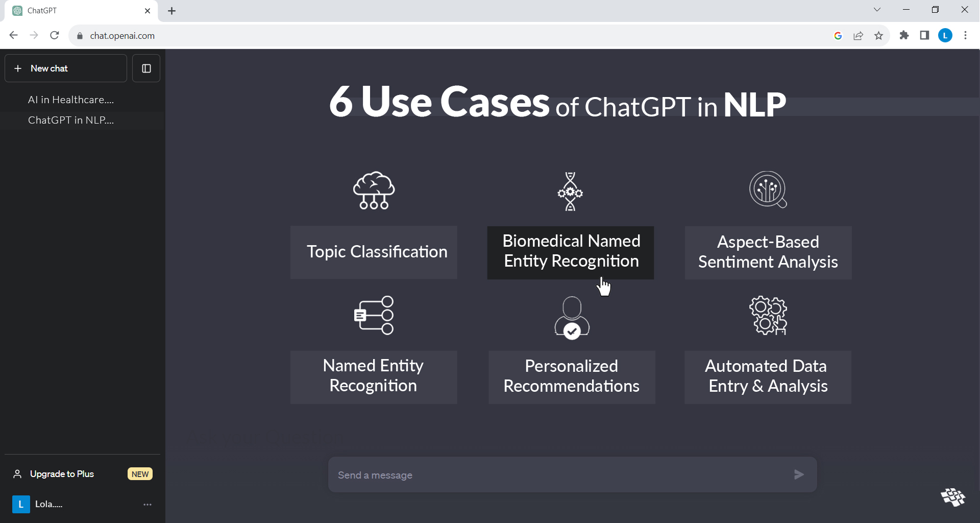Open the share icon in the address bar
Image resolution: width=980 pixels, height=523 pixels.
(x=859, y=35)
